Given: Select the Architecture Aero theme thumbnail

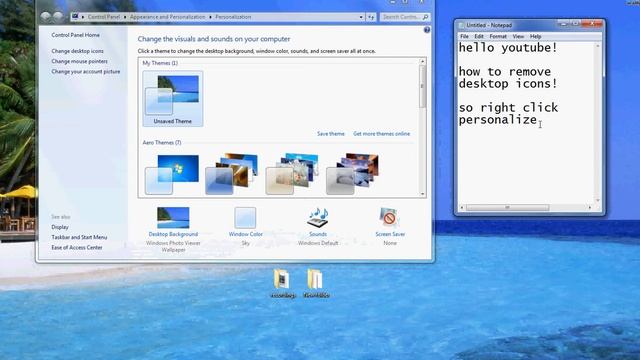Looking at the screenshot, I should coord(231,174).
